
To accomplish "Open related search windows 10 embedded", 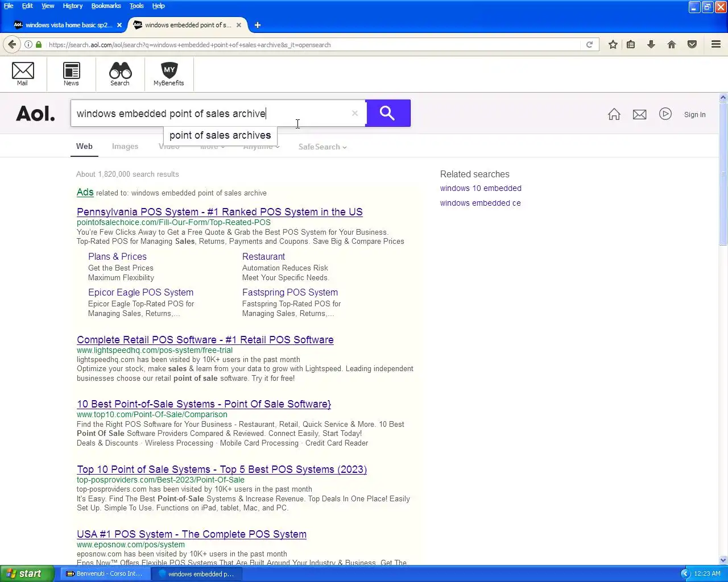I will tap(481, 188).
